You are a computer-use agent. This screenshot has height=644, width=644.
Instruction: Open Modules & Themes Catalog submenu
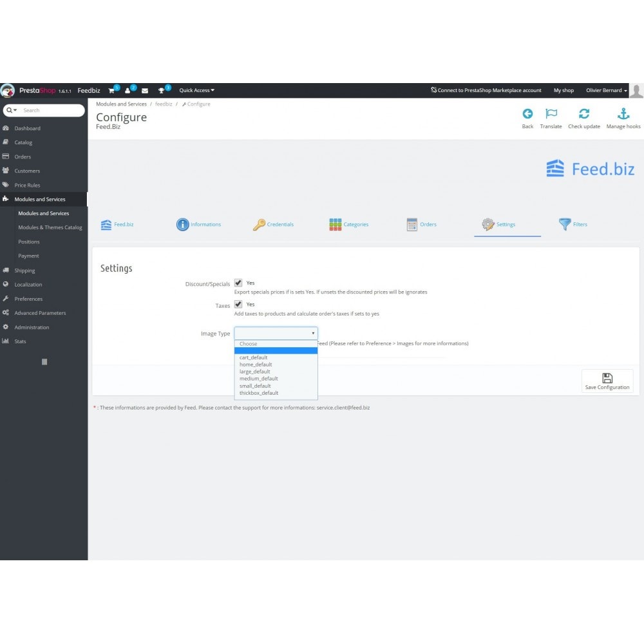point(50,227)
